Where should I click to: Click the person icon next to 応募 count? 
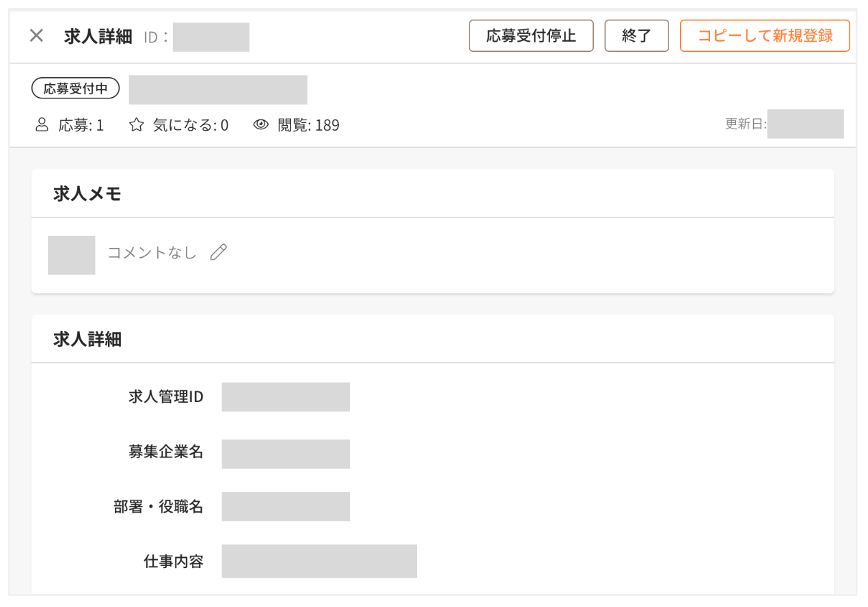(x=42, y=125)
